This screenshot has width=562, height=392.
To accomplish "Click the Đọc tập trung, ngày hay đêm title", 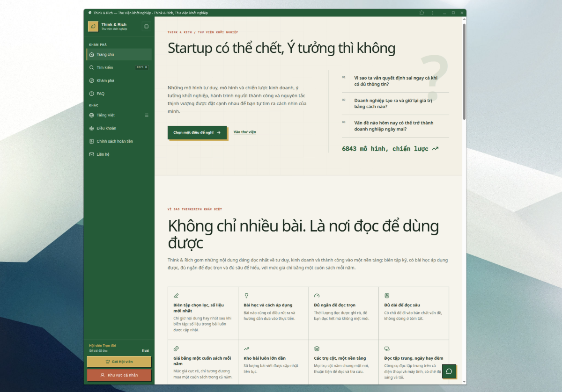I will [x=414, y=358].
